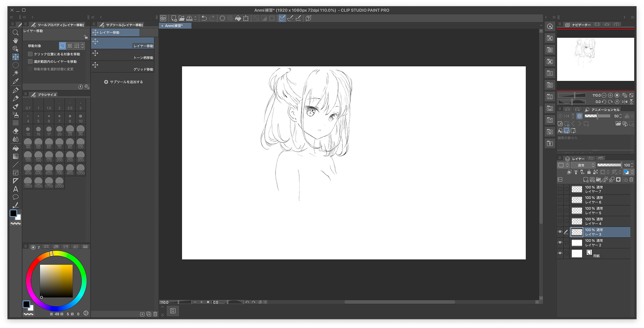Open the blending mode 通常 dropdown

pyautogui.click(x=583, y=165)
